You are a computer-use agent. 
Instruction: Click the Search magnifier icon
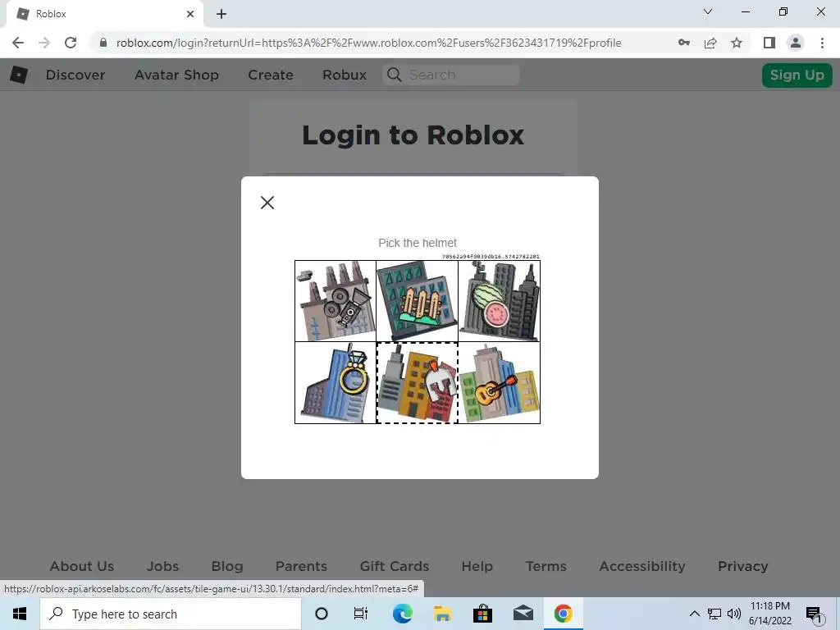coord(395,75)
